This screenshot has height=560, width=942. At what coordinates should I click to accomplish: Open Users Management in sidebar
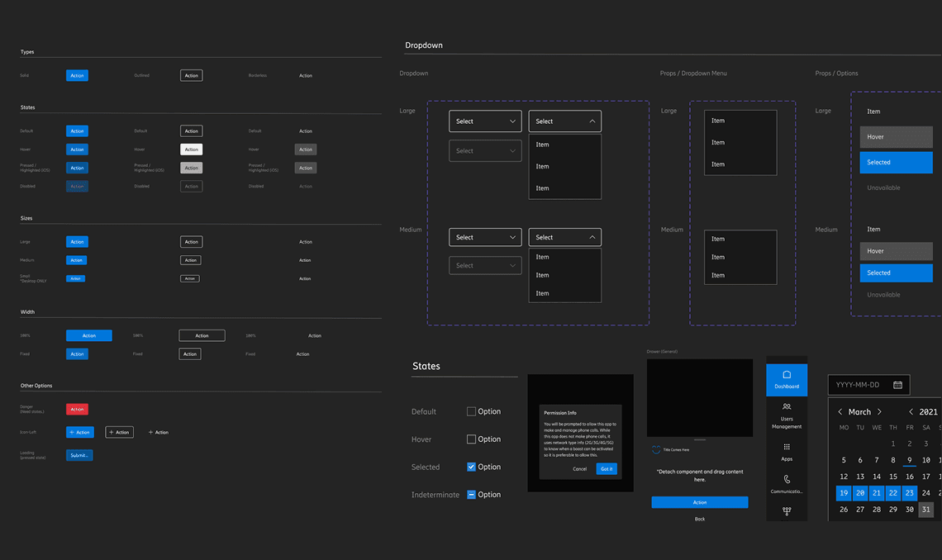click(787, 416)
